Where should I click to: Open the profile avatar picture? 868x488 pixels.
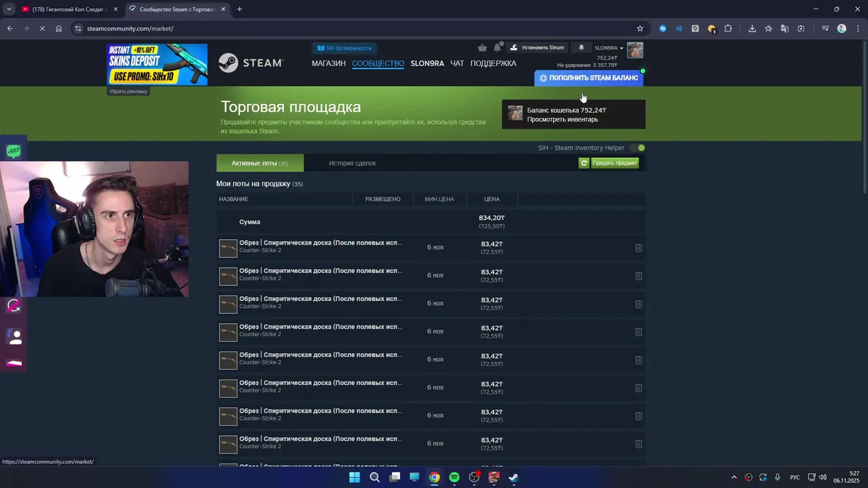[x=635, y=50]
